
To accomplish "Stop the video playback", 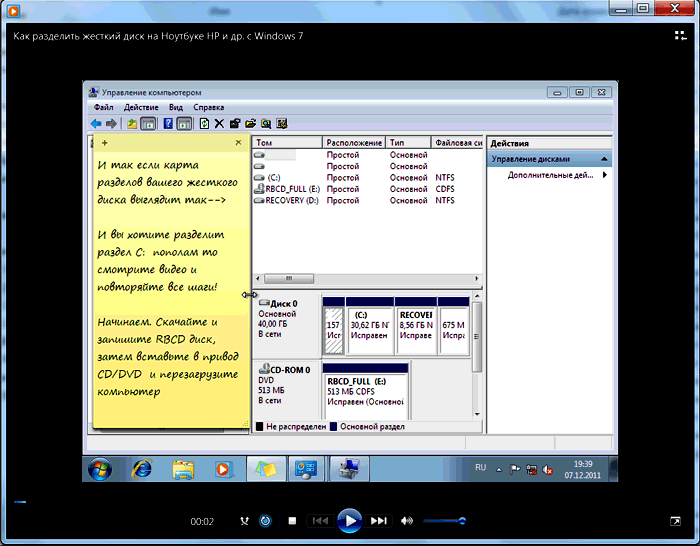I will point(292,521).
